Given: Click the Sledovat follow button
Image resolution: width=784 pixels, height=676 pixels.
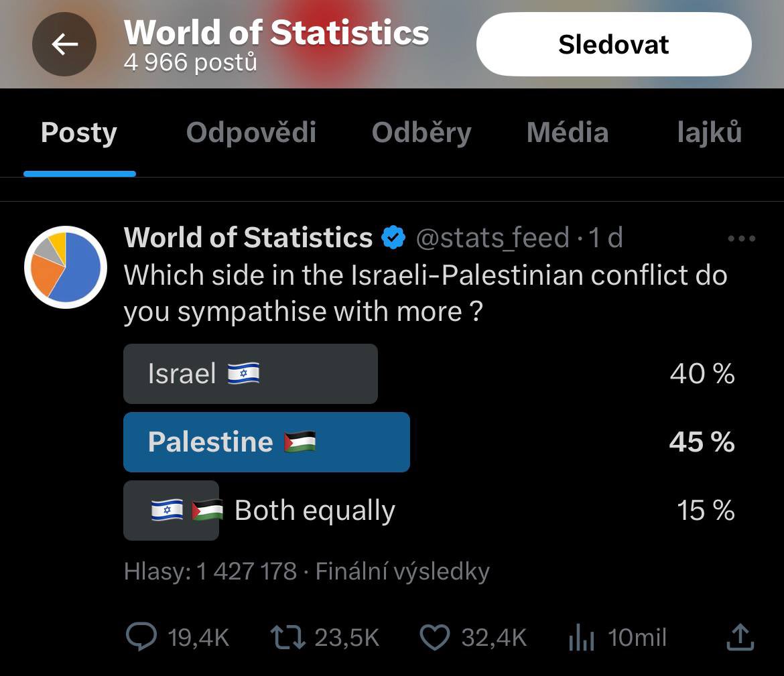Looking at the screenshot, I should pyautogui.click(x=614, y=44).
